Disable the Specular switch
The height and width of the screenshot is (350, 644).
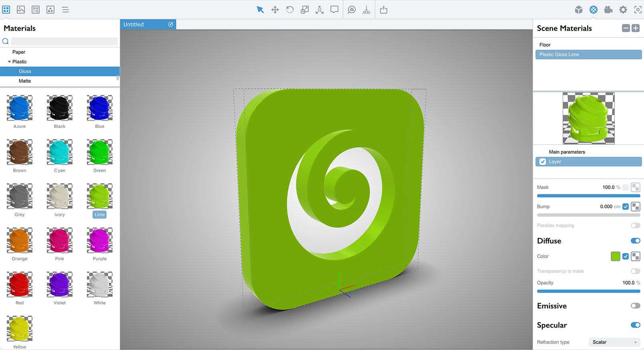tap(636, 325)
